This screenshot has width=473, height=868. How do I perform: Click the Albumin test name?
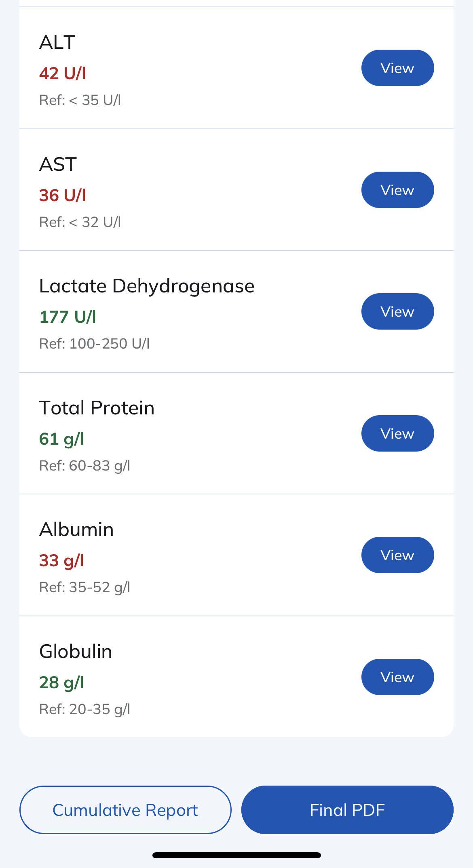pyautogui.click(x=76, y=530)
